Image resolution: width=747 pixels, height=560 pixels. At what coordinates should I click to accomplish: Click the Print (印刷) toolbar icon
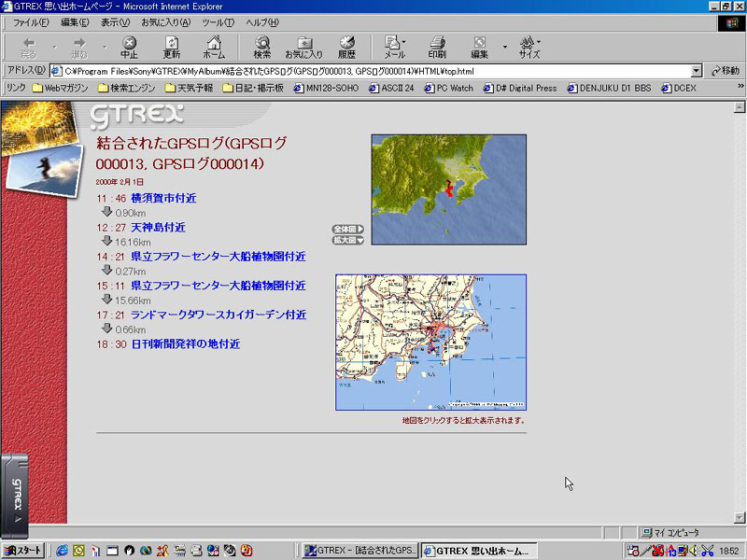click(437, 47)
